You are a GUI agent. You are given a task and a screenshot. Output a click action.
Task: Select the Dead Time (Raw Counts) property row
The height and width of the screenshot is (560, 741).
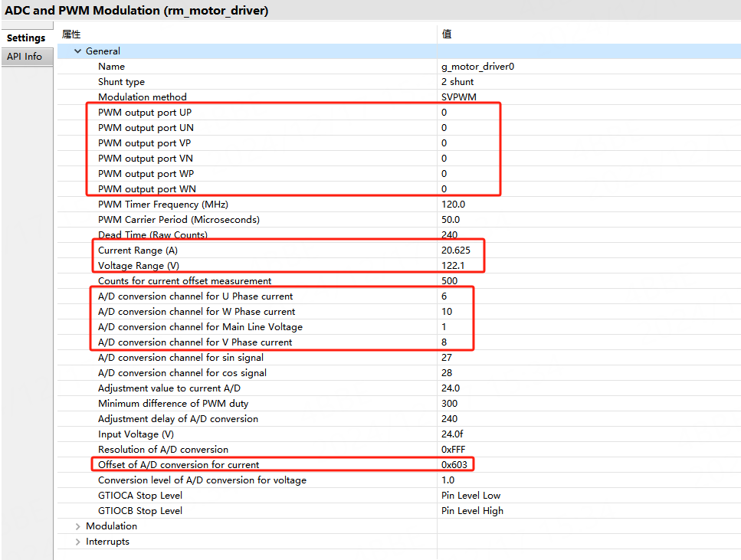pos(152,235)
